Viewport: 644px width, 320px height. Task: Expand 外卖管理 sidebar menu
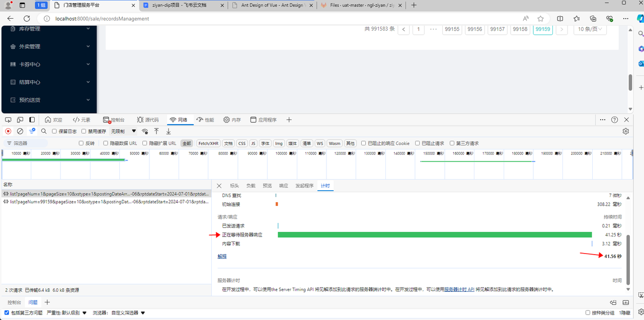click(x=48, y=46)
